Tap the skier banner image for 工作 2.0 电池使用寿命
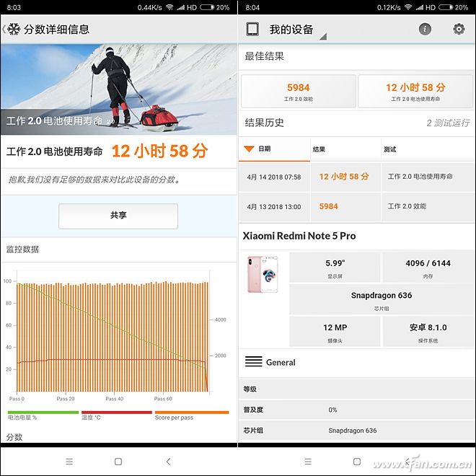Screen dimensions: 476x476 coord(119,89)
